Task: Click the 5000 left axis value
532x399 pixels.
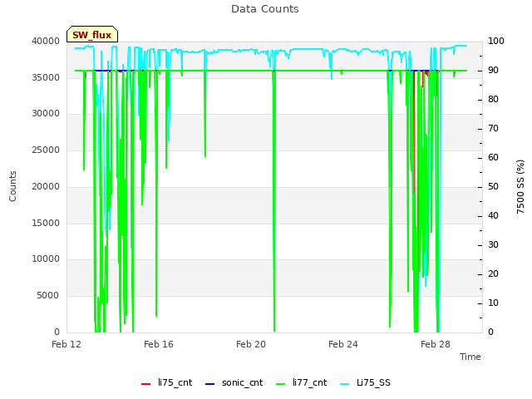Action: pos(48,296)
